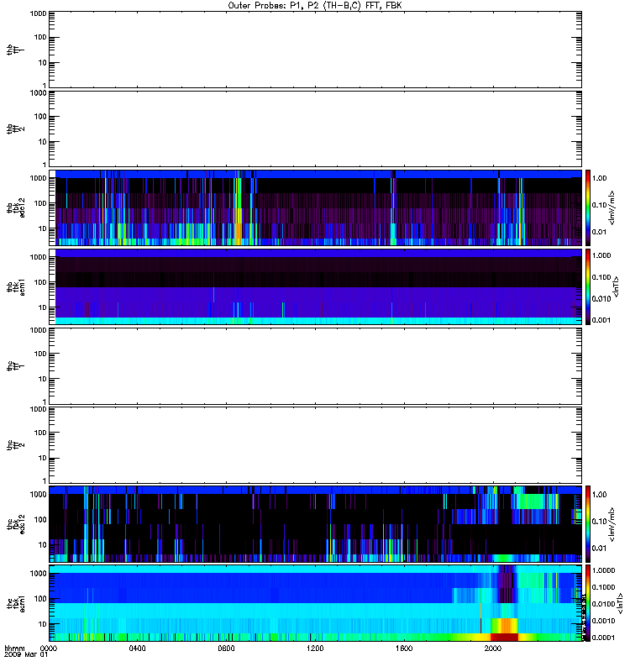The width and height of the screenshot is (630, 672).
Task: Click the '0800' time tick label
Action: [x=226, y=648]
